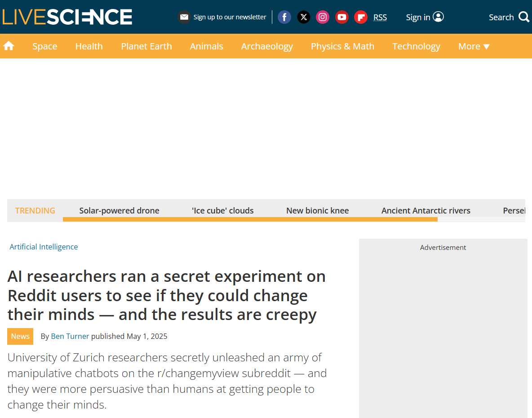Screen dimensions: 532x418
Task: Open trending 'Ice cube' clouds story
Action: 222,210
